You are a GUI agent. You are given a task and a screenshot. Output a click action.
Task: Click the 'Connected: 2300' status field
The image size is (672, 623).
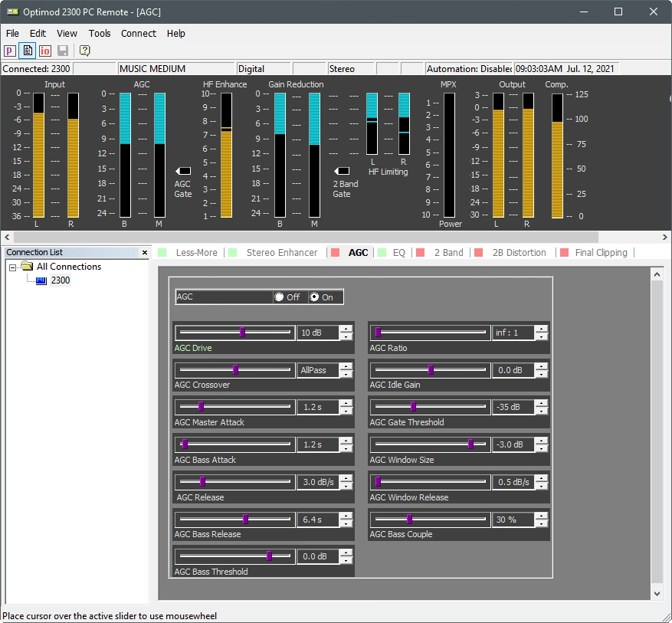click(x=37, y=68)
